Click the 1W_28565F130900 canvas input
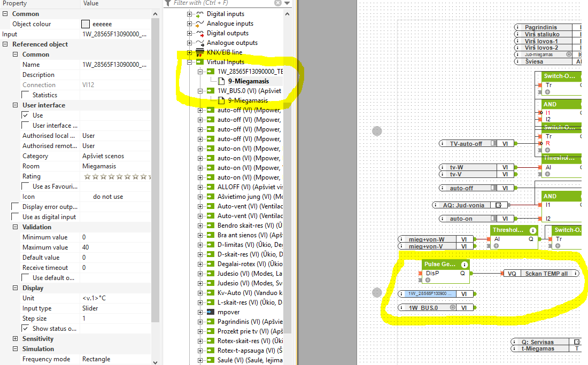588x365 pixels. pos(436,294)
